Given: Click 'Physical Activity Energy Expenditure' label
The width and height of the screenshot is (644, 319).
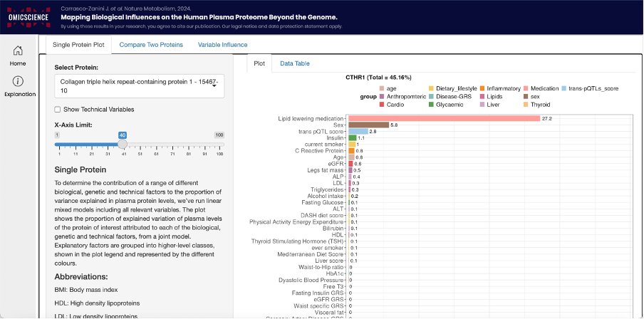Looking at the screenshot, I should tap(297, 222).
